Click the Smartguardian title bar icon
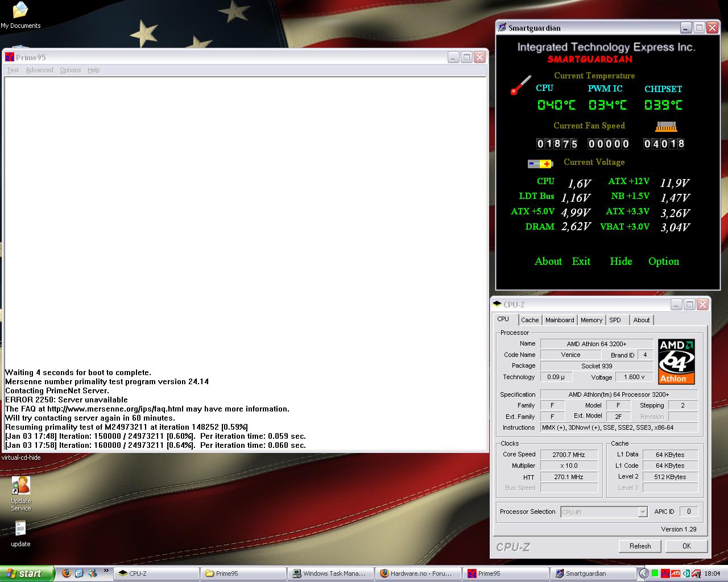Image resolution: width=728 pixels, height=582 pixels. click(x=502, y=27)
